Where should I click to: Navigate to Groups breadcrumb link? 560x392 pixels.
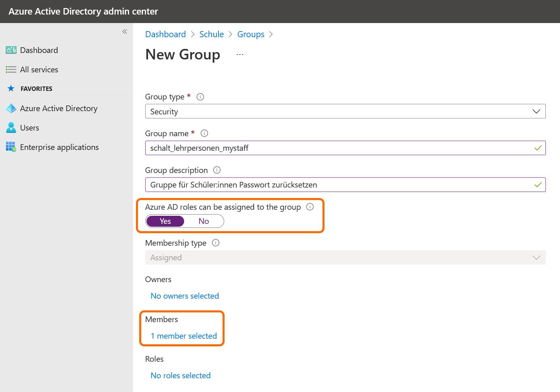click(250, 34)
